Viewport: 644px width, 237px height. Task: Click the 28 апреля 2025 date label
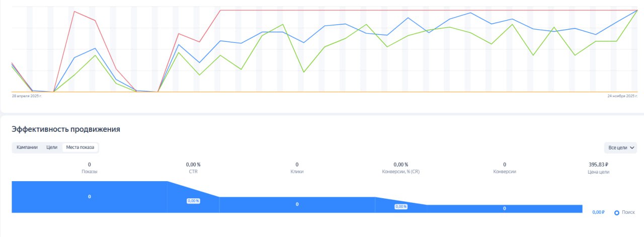click(27, 96)
